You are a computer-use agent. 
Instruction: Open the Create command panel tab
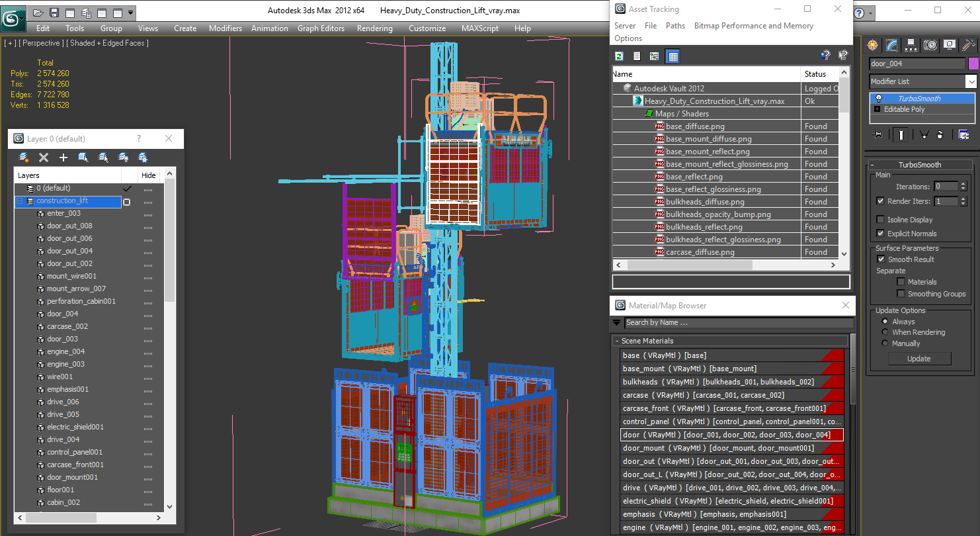click(873, 45)
